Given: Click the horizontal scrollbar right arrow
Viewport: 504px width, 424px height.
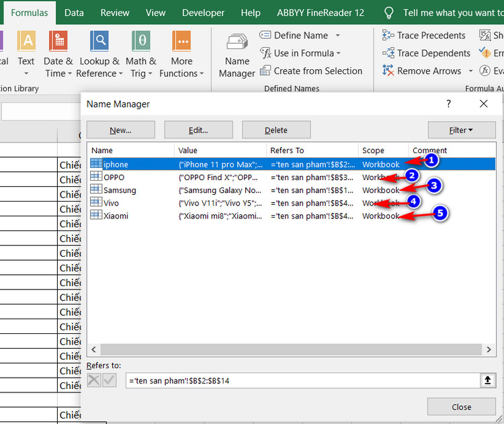Looking at the screenshot, I should click(489, 349).
